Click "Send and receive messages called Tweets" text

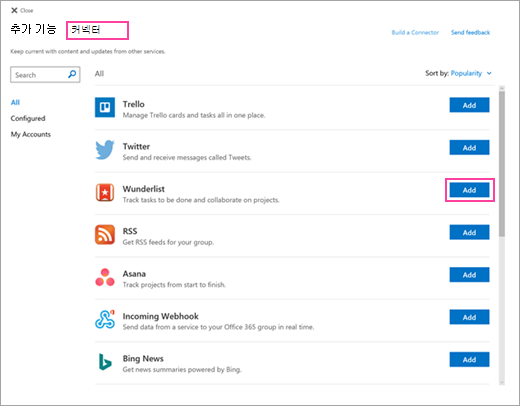point(187,157)
